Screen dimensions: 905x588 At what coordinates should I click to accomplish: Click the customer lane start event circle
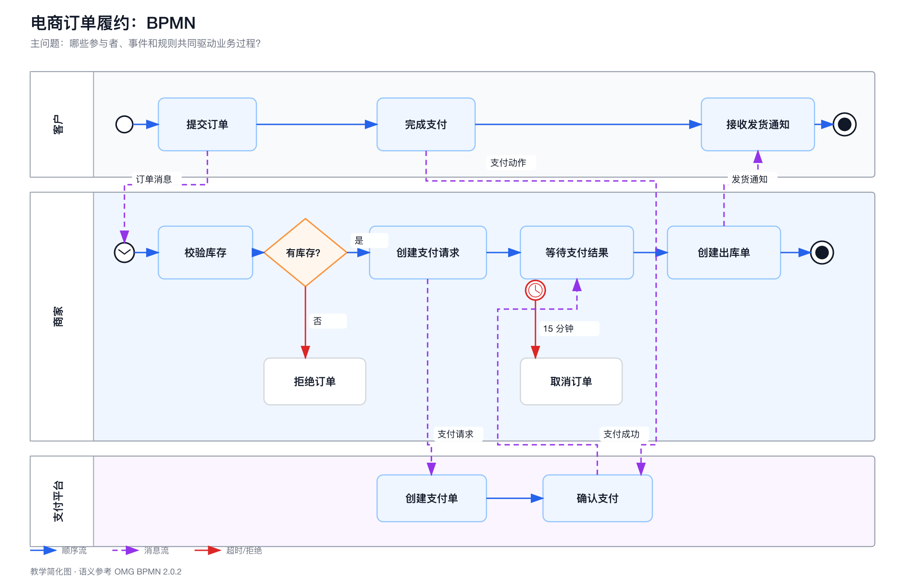pos(124,124)
